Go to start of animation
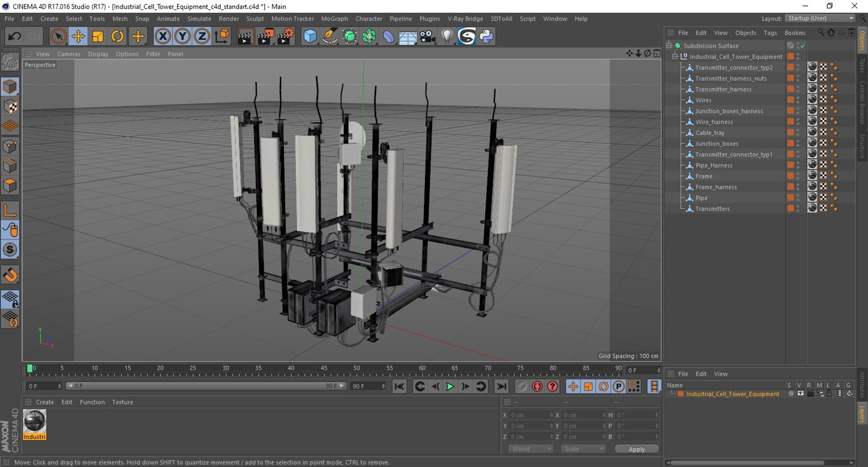The image size is (868, 467). [399, 386]
